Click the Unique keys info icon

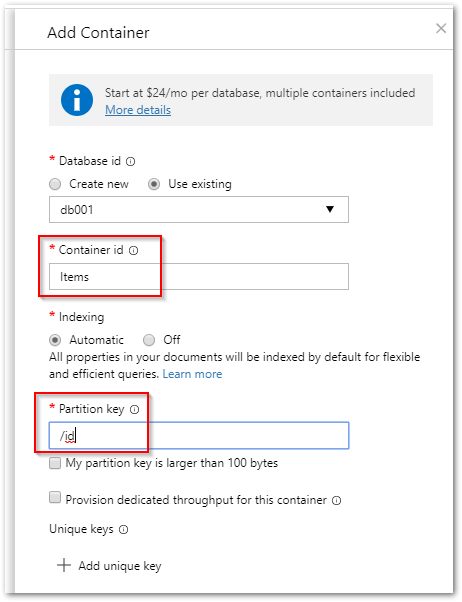(x=124, y=530)
